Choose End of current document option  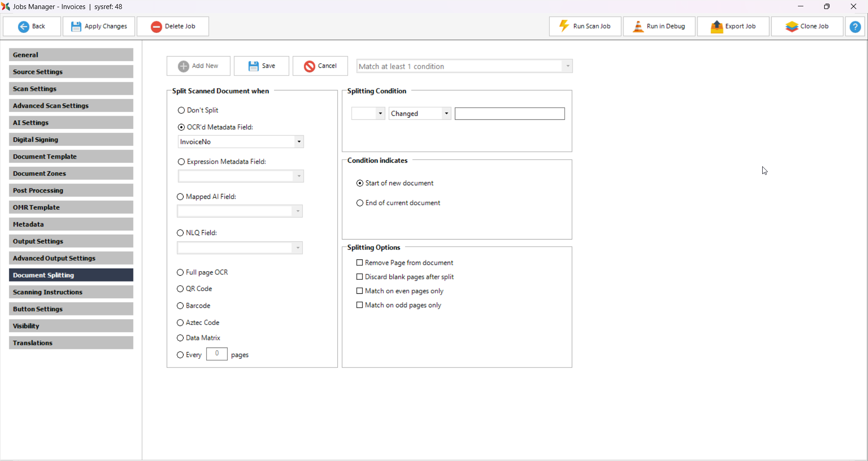coord(360,203)
